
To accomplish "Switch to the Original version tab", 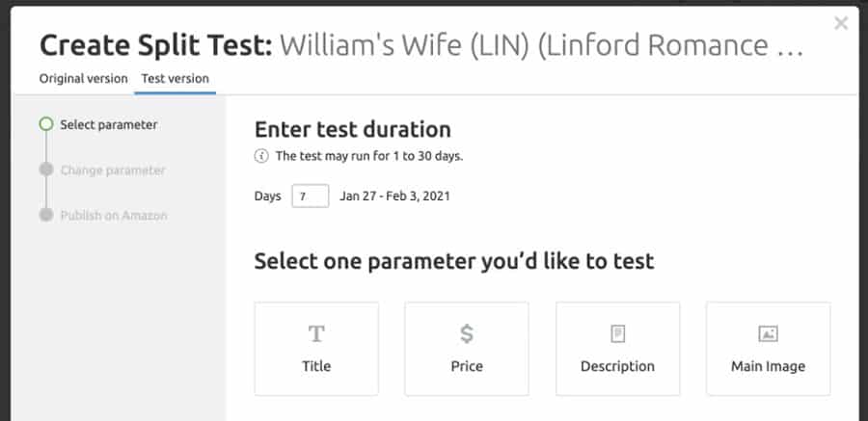I will (84, 79).
